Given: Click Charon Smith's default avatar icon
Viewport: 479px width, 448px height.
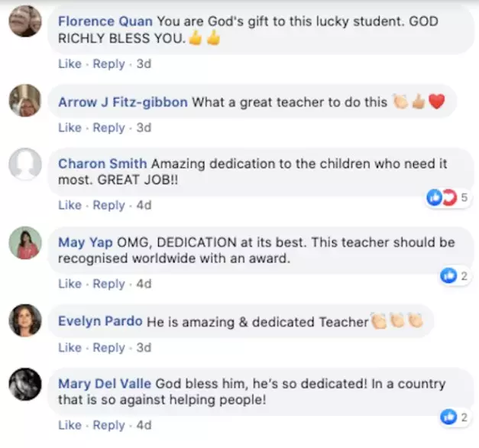Looking at the screenshot, I should point(25,164).
